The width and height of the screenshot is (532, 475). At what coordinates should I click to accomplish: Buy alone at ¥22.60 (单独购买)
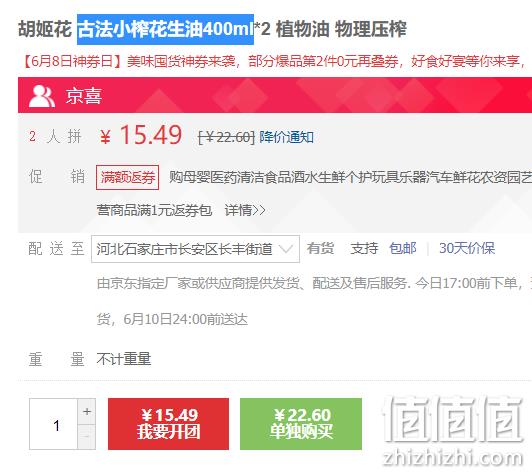pos(301,424)
